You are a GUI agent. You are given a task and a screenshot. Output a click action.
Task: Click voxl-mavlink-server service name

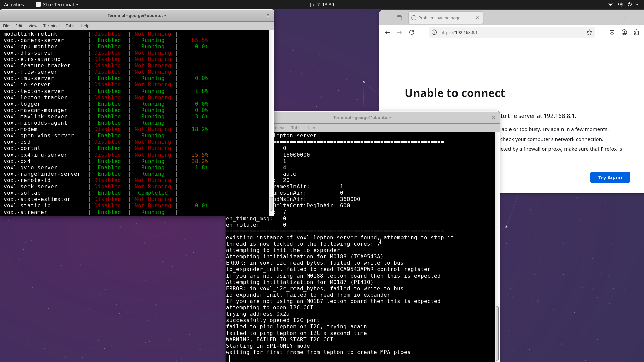pos(36,116)
